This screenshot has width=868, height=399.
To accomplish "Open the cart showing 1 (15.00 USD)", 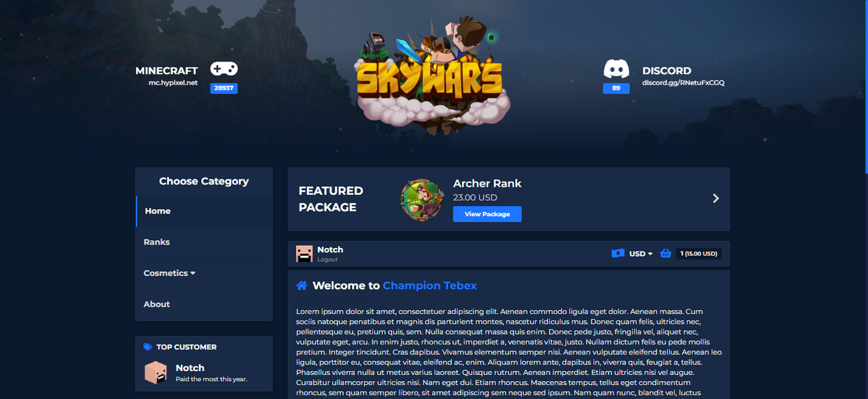I will point(698,253).
